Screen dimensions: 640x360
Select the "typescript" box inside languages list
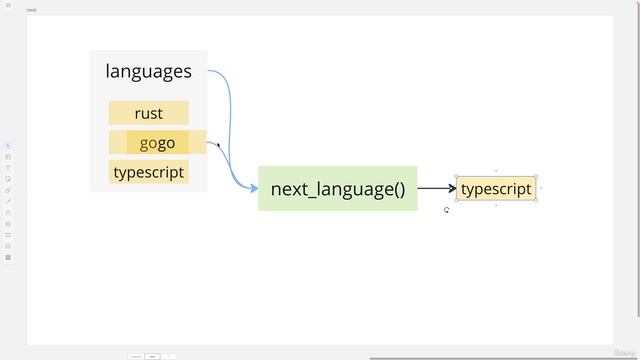click(x=149, y=172)
